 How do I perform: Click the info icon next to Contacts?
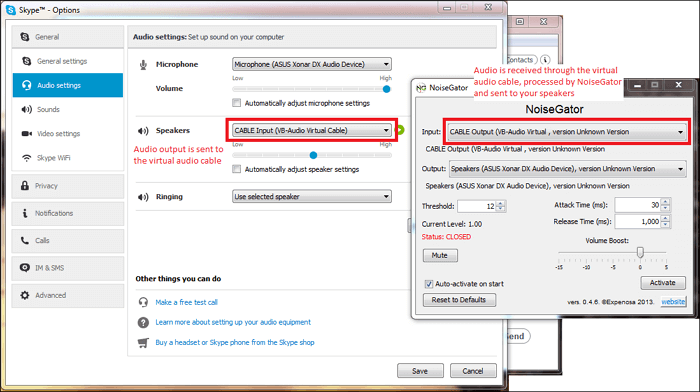pyautogui.click(x=545, y=59)
